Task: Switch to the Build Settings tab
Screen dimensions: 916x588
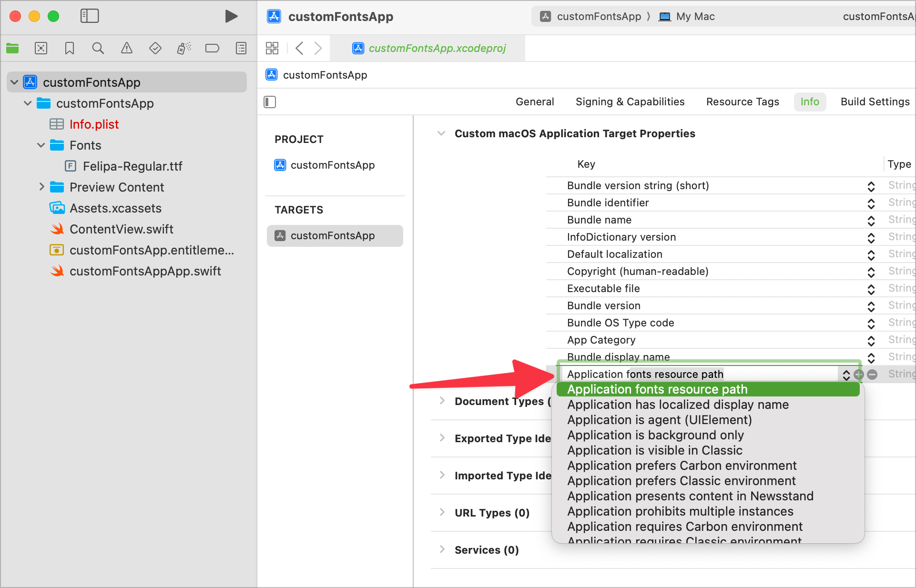Action: pos(875,102)
